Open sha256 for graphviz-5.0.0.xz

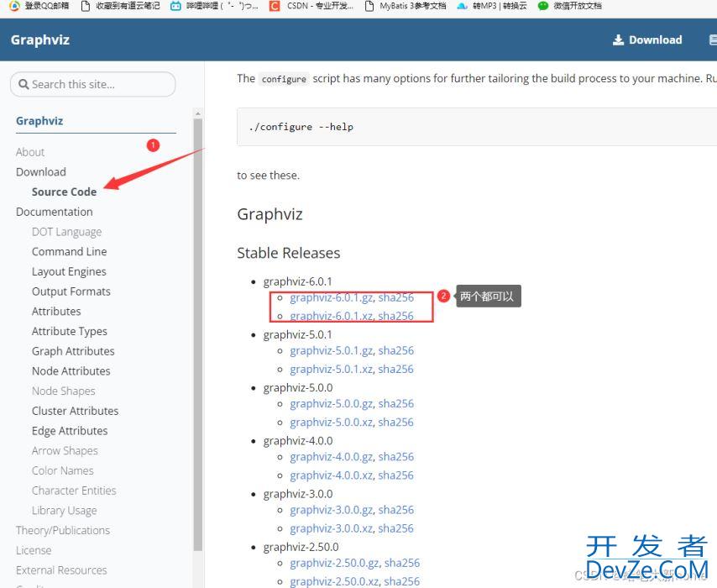(396, 423)
